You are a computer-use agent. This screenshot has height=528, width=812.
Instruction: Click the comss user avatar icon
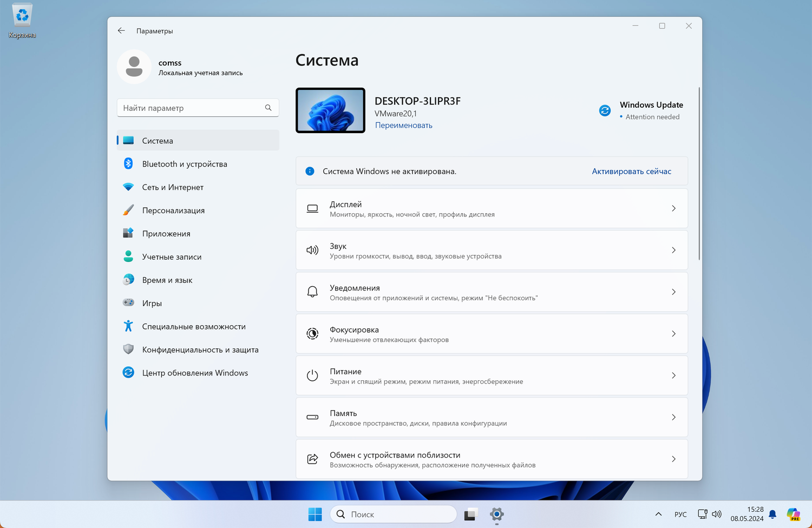(x=134, y=67)
